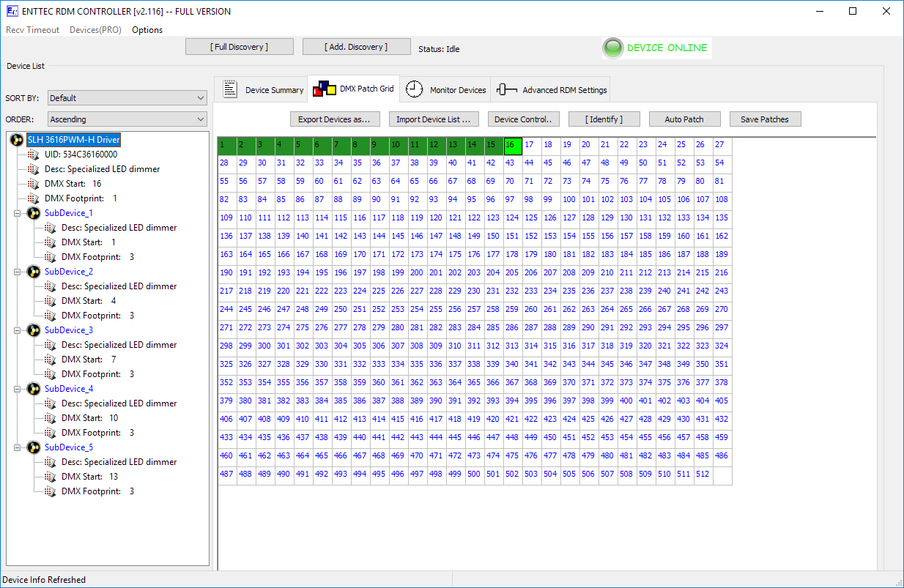This screenshot has width=904, height=588.
Task: Click the Monitor Devices clock icon
Action: (415, 89)
